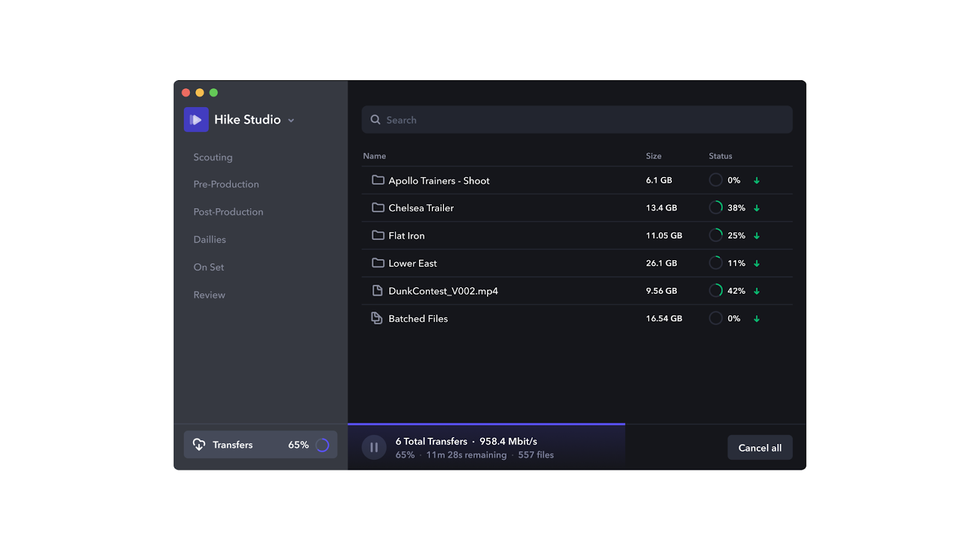The height and width of the screenshot is (551, 980).
Task: Click the cloud download icon in Transfers
Action: point(199,444)
